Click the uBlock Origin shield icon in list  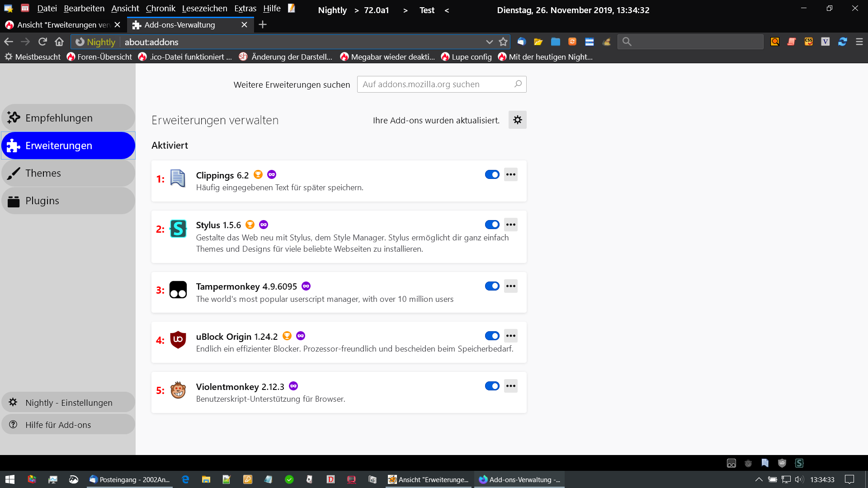pyautogui.click(x=178, y=340)
